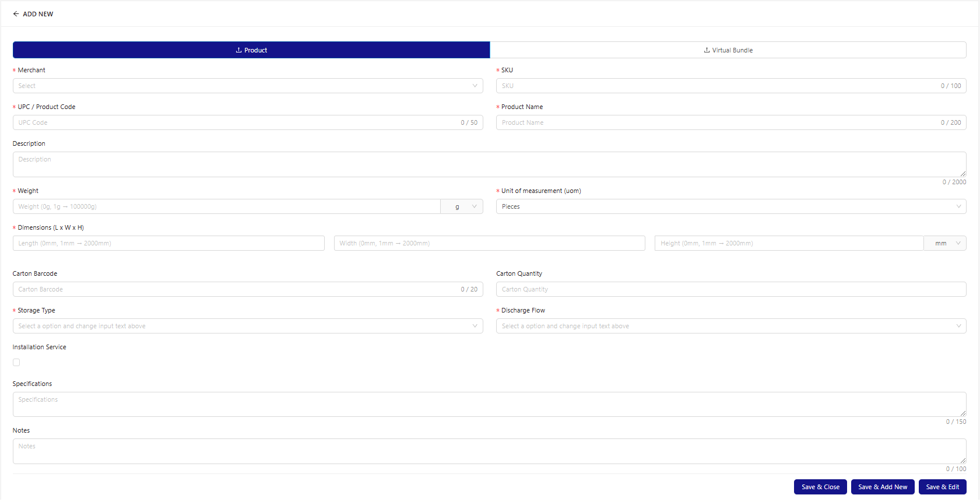
Task: Click the Width dimension field
Action: (x=489, y=243)
